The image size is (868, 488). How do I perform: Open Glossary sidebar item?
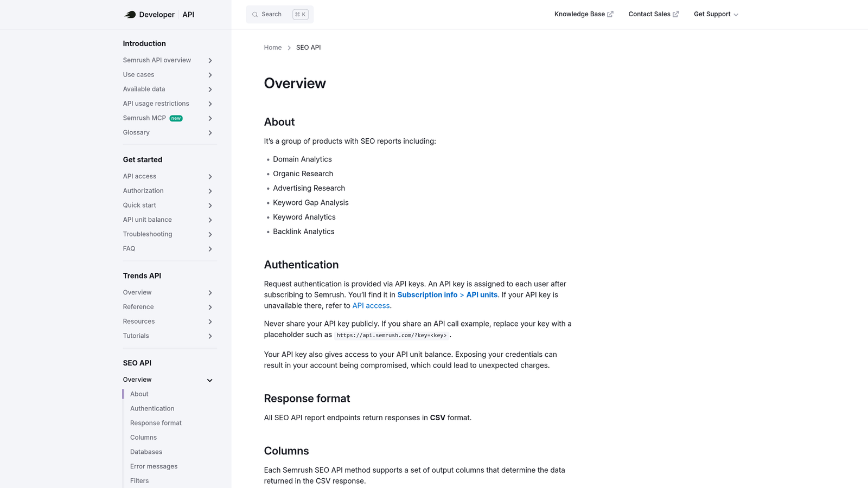point(136,132)
